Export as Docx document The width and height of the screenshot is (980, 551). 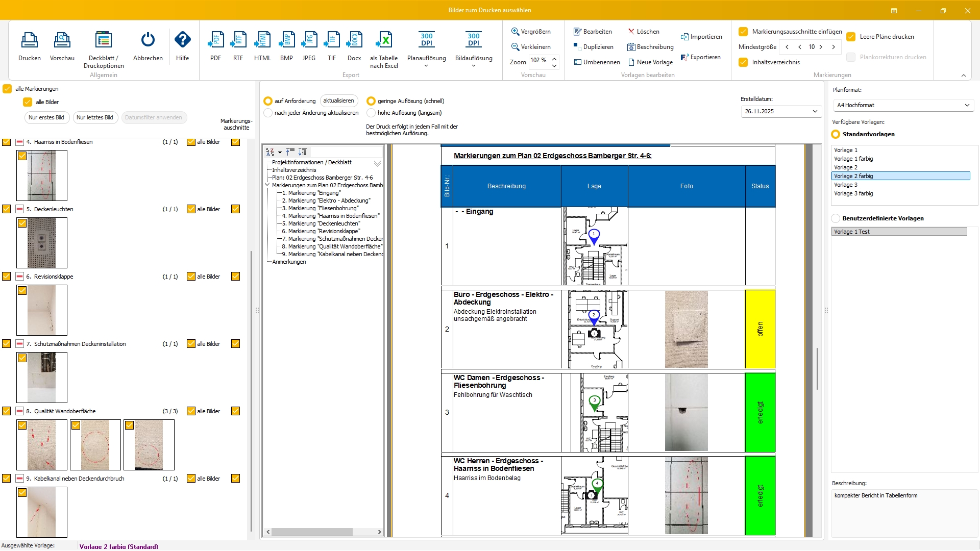(x=354, y=40)
